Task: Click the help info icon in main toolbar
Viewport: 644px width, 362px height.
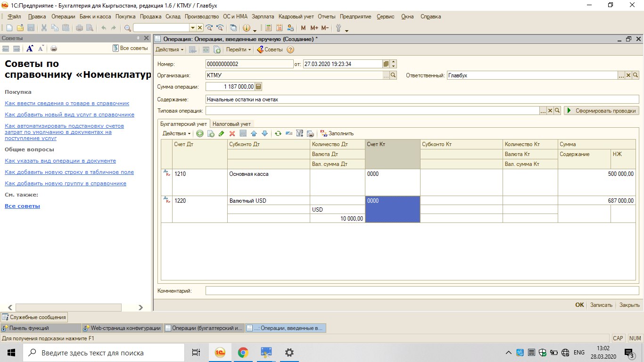Action: coord(246,28)
